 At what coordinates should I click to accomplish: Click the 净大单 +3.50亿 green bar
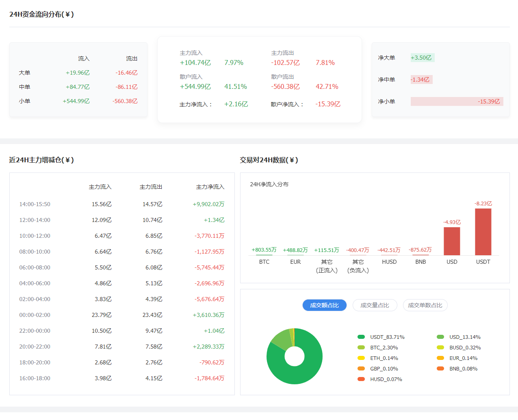point(422,58)
